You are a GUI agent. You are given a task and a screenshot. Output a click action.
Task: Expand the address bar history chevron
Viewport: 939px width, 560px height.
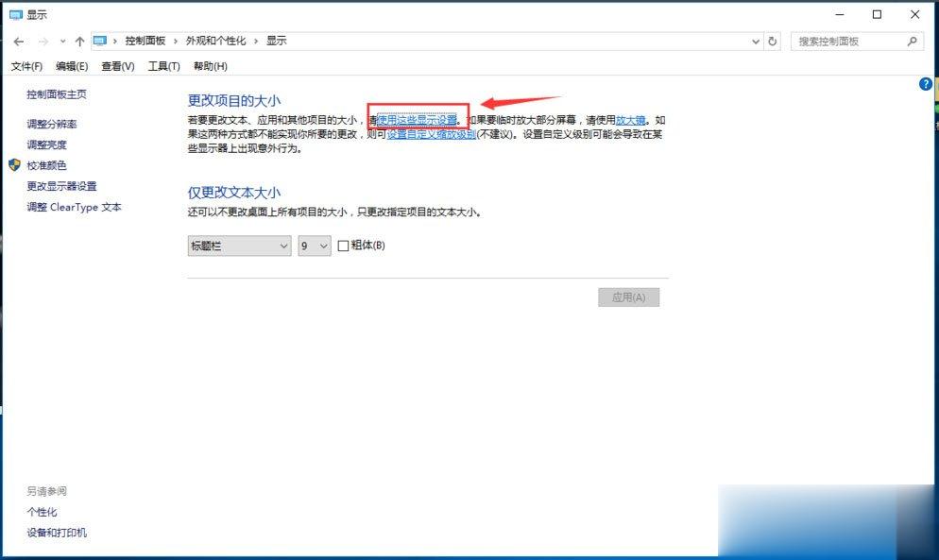point(754,41)
